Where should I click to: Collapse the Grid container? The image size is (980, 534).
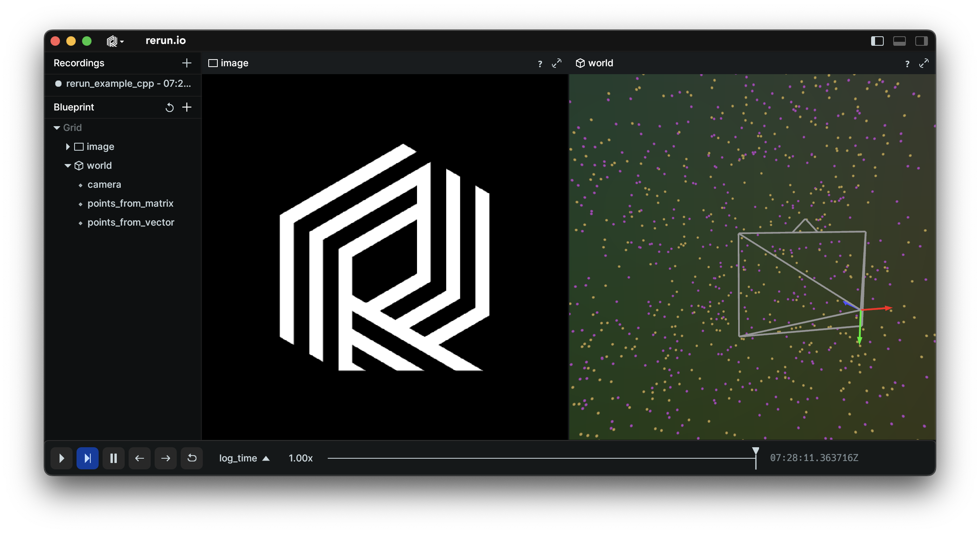click(x=57, y=128)
